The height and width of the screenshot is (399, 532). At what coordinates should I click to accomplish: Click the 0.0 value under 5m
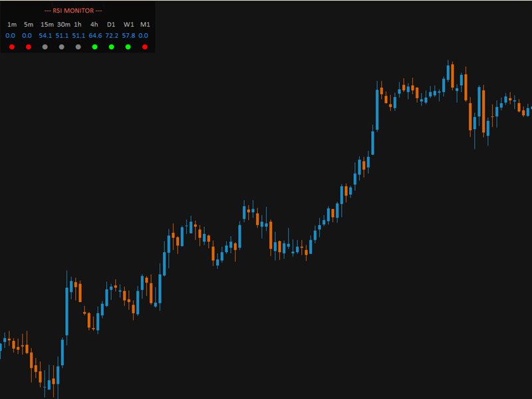coord(27,36)
